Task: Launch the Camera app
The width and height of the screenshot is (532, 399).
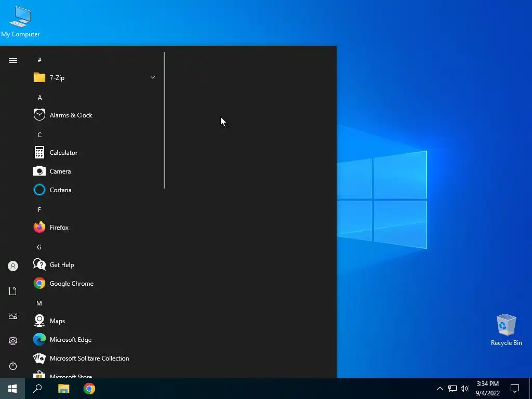Action: pyautogui.click(x=95, y=171)
